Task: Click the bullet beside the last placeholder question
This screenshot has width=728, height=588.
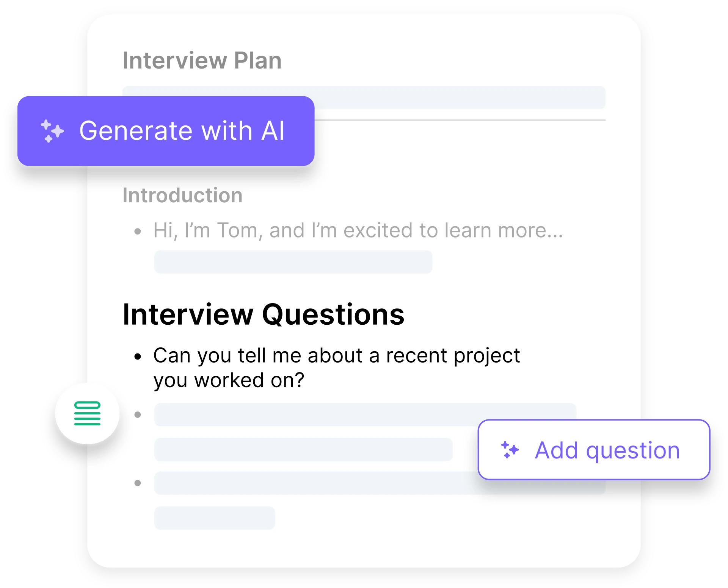Action: tap(138, 483)
